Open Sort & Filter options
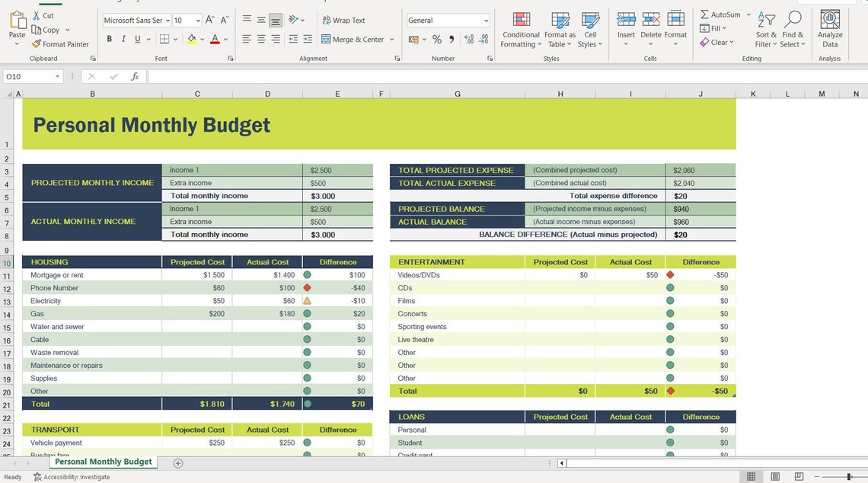This screenshot has width=868, height=483. (766, 29)
